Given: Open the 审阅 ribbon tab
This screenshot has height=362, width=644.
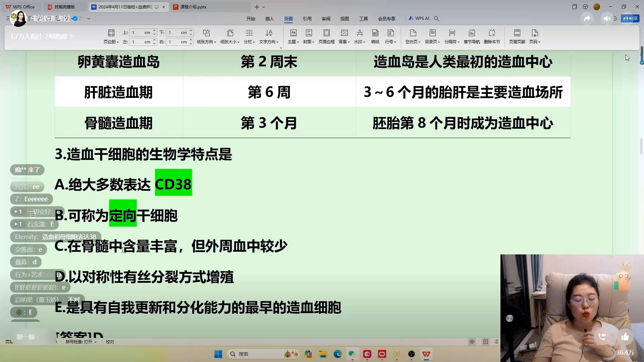Looking at the screenshot, I should pos(326,19).
